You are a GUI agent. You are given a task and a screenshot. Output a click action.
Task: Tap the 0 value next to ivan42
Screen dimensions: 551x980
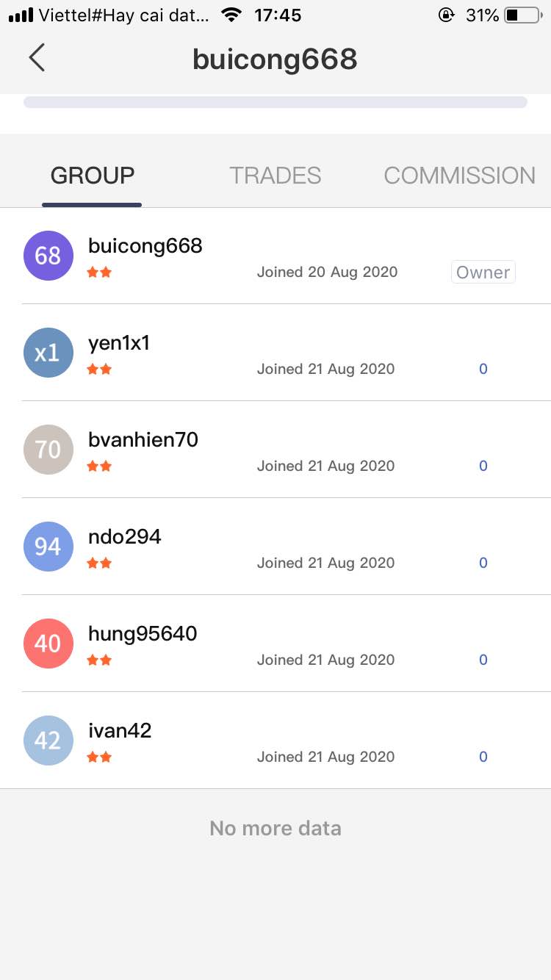[483, 757]
